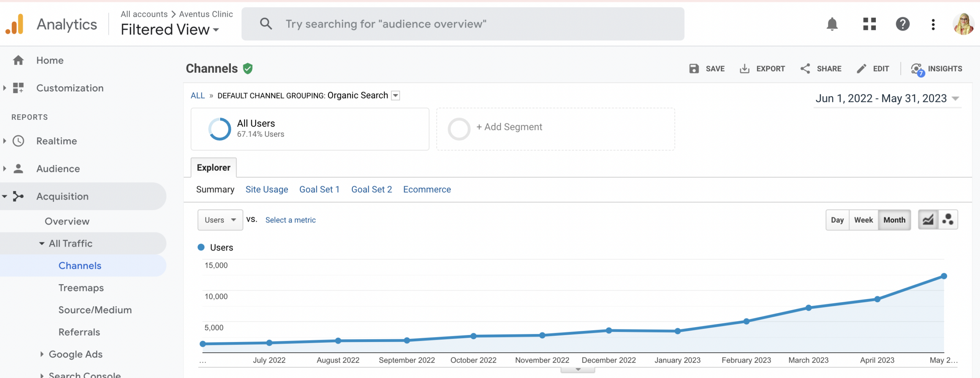Click the Acquisition branching arrows icon
980x378 pixels.
[18, 196]
